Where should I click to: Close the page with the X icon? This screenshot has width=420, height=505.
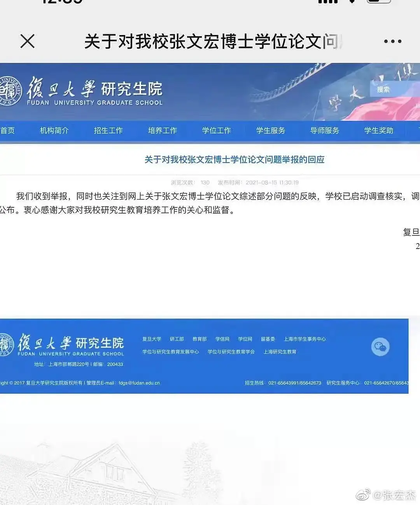27,41
